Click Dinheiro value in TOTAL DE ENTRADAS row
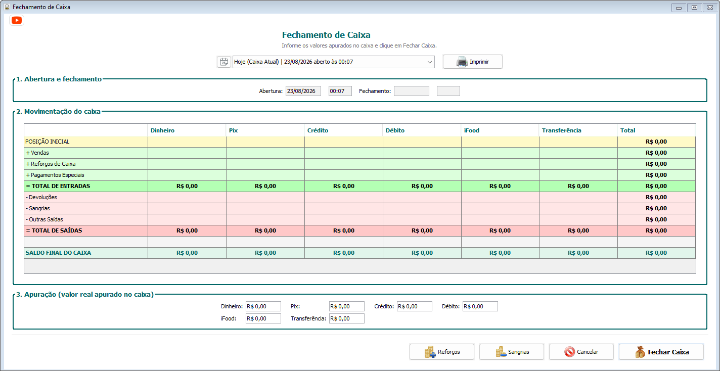The image size is (720, 371). (187, 186)
